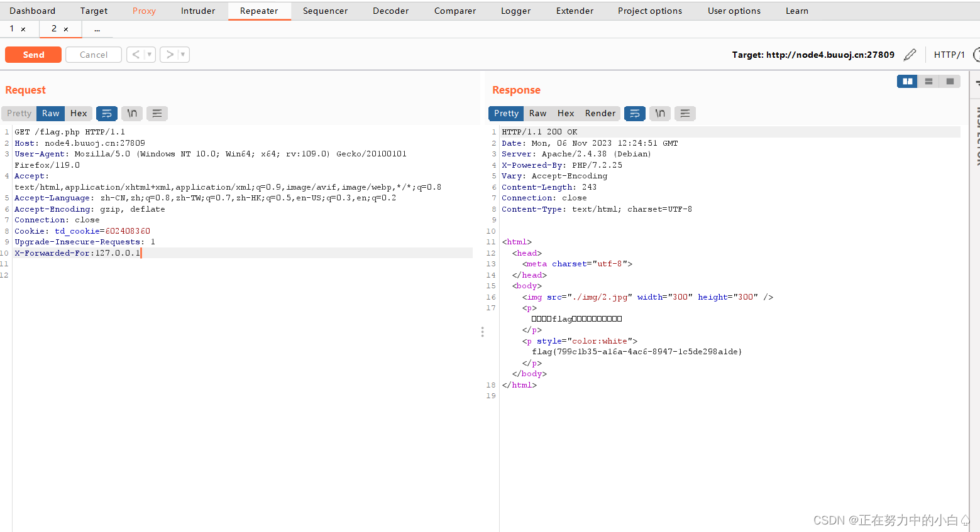Show non-printable characters in Request panel
This screenshot has width=980, height=532.
[132, 113]
